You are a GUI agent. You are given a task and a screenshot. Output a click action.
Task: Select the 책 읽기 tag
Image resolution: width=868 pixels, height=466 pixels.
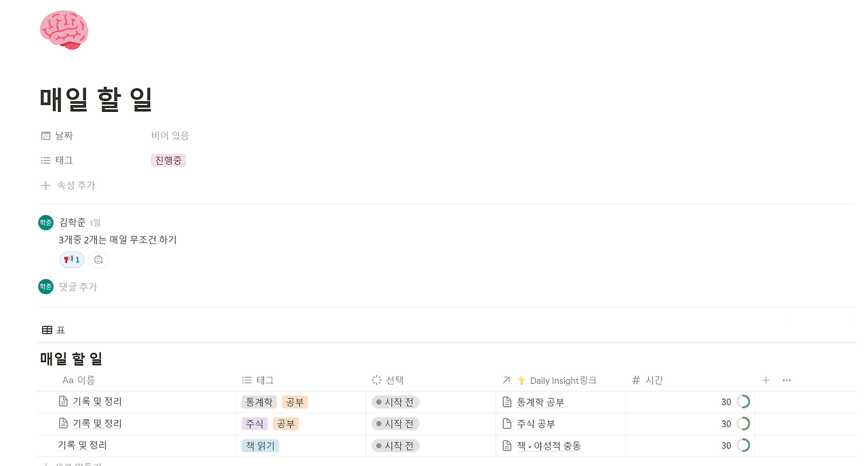coord(260,446)
